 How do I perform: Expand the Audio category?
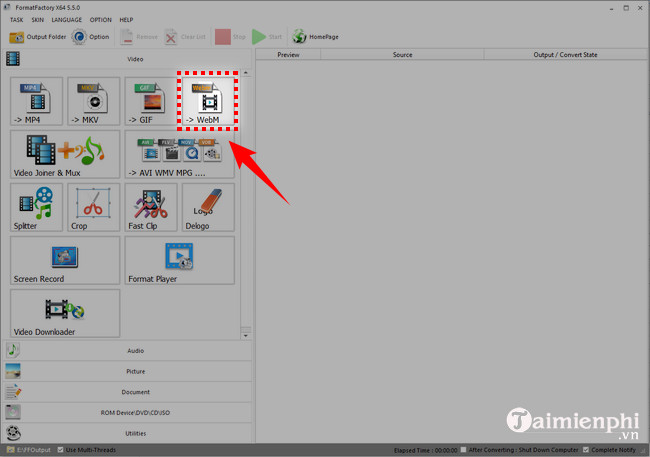128,350
